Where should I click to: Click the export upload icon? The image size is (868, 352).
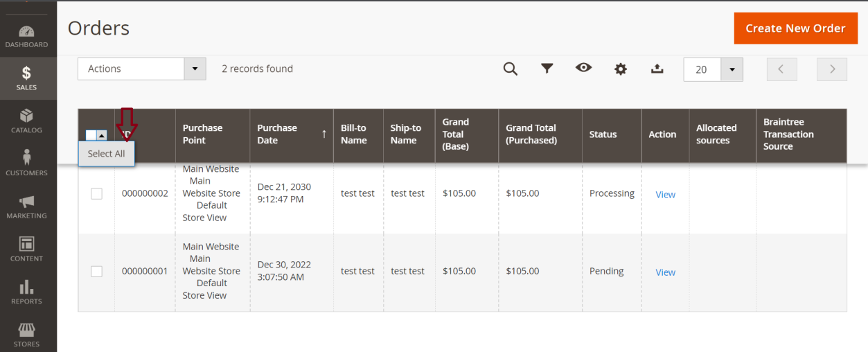point(657,69)
